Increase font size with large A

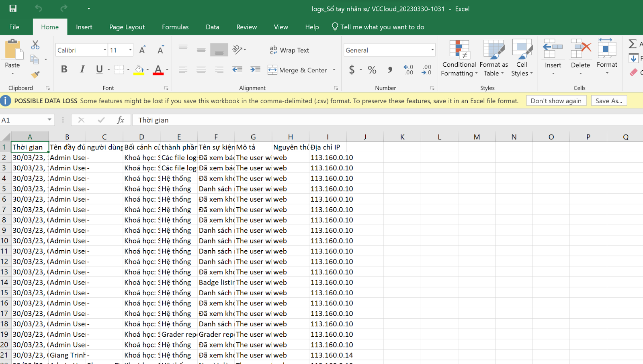click(x=142, y=50)
